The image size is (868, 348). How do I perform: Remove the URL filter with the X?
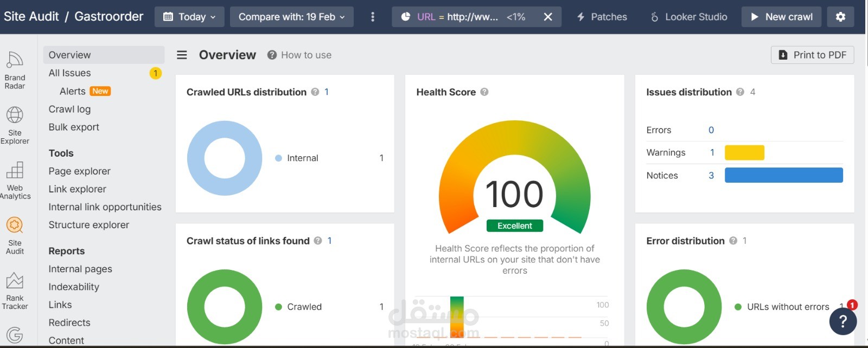click(x=548, y=17)
